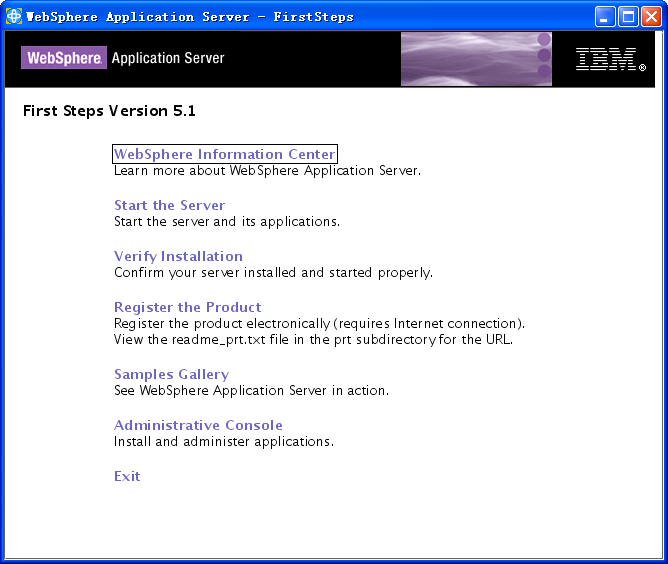Click the FirstSteps window icon in title bar
The height and width of the screenshot is (564, 668).
point(14,16)
